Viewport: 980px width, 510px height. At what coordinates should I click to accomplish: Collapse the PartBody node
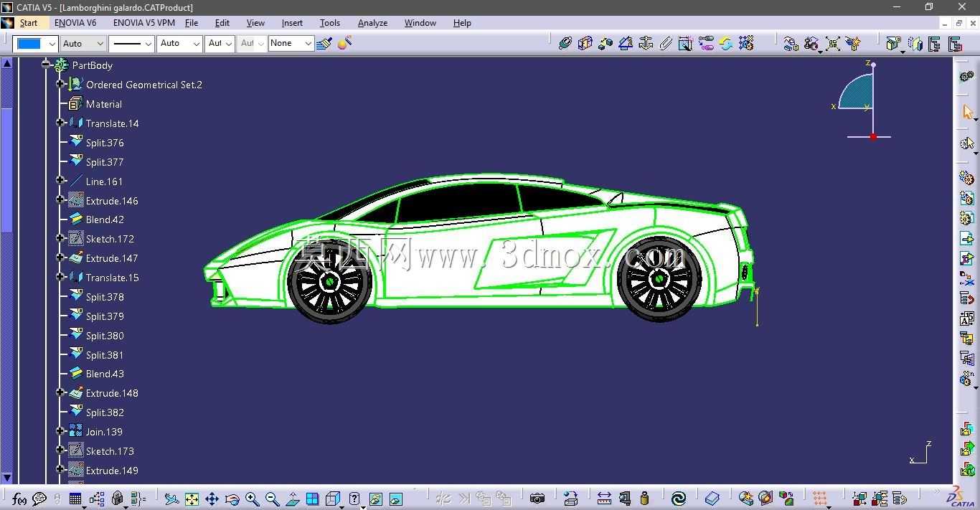pyautogui.click(x=46, y=65)
